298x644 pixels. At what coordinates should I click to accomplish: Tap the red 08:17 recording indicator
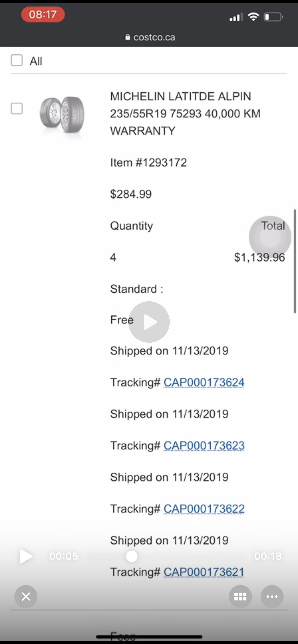pos(43,15)
